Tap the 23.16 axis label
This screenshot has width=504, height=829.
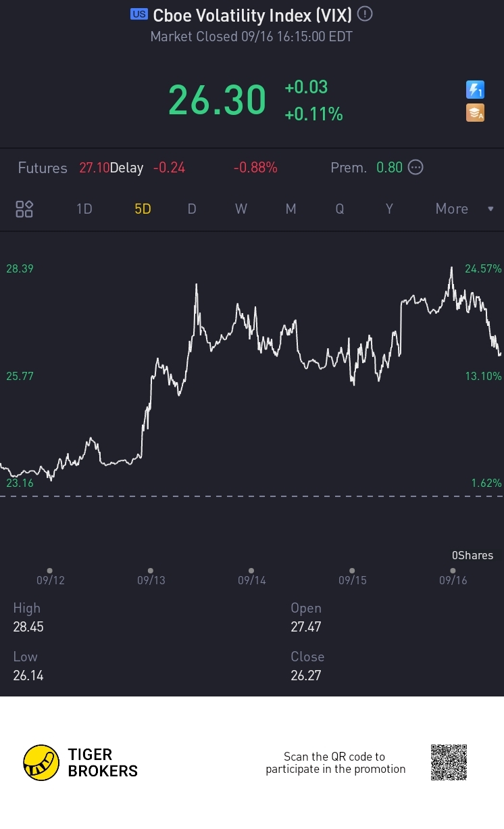pos(20,483)
